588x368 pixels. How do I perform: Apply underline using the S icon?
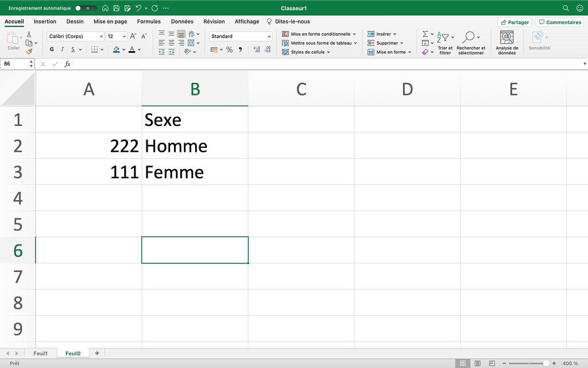point(72,49)
